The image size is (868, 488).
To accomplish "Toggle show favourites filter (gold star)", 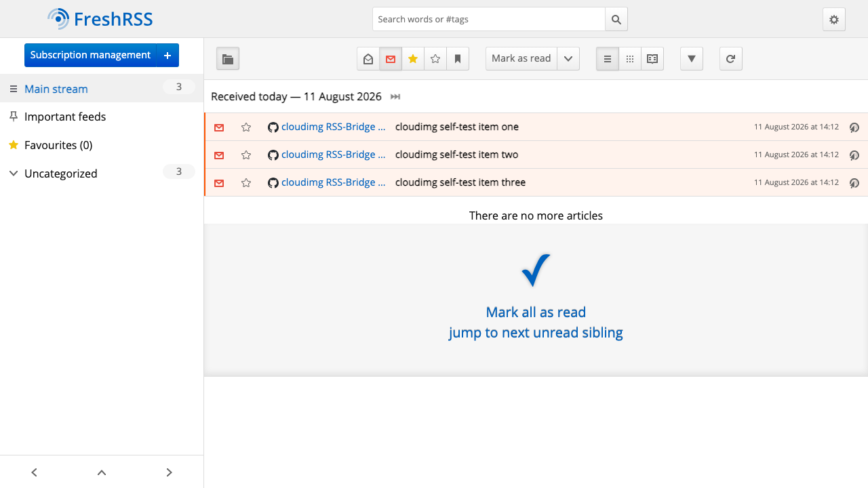I will (x=413, y=59).
